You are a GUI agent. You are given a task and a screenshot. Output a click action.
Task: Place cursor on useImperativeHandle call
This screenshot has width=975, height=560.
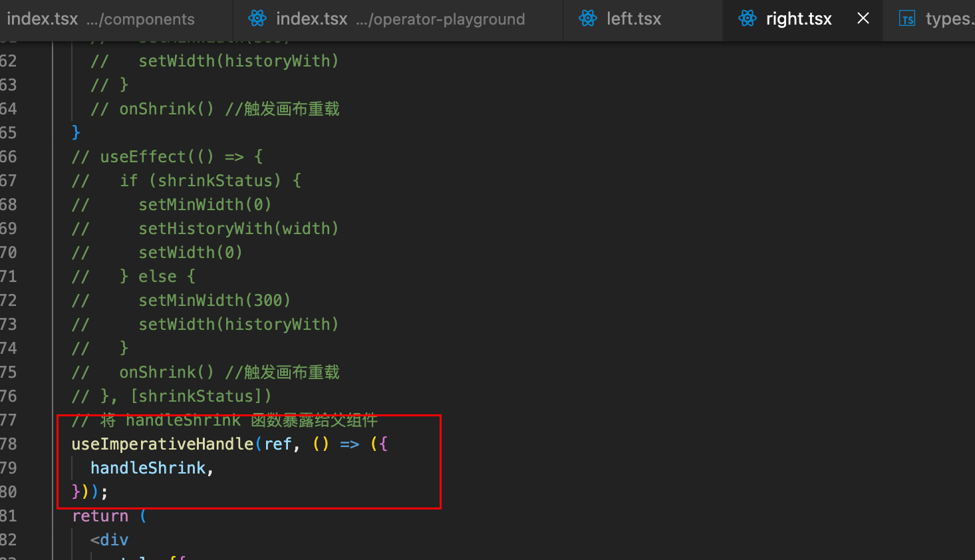(162, 444)
